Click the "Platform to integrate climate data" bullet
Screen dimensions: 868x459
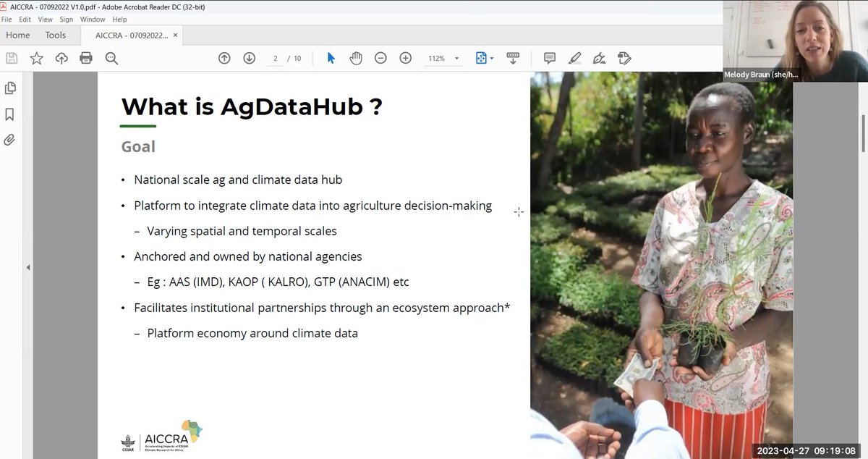[x=312, y=206]
